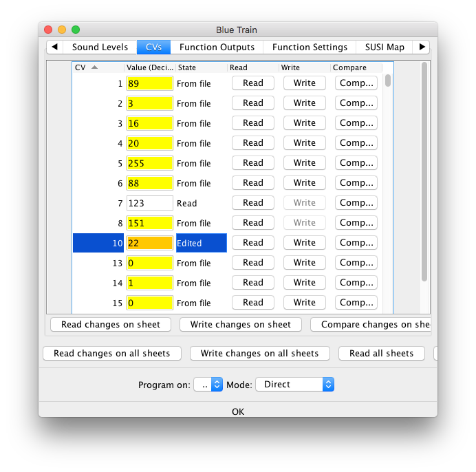Switch to the Sound Levels tab
This screenshot has height=472, width=476.
(100, 47)
